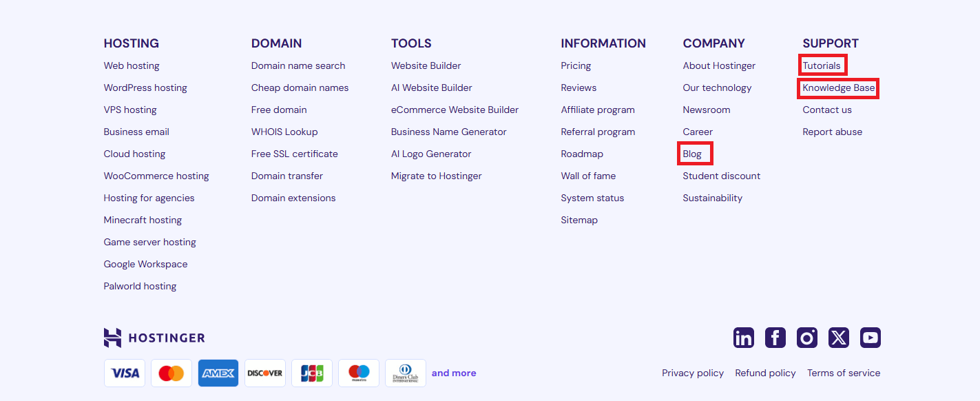Image resolution: width=980 pixels, height=401 pixels.
Task: Open Wall of fame link
Action: point(589,176)
